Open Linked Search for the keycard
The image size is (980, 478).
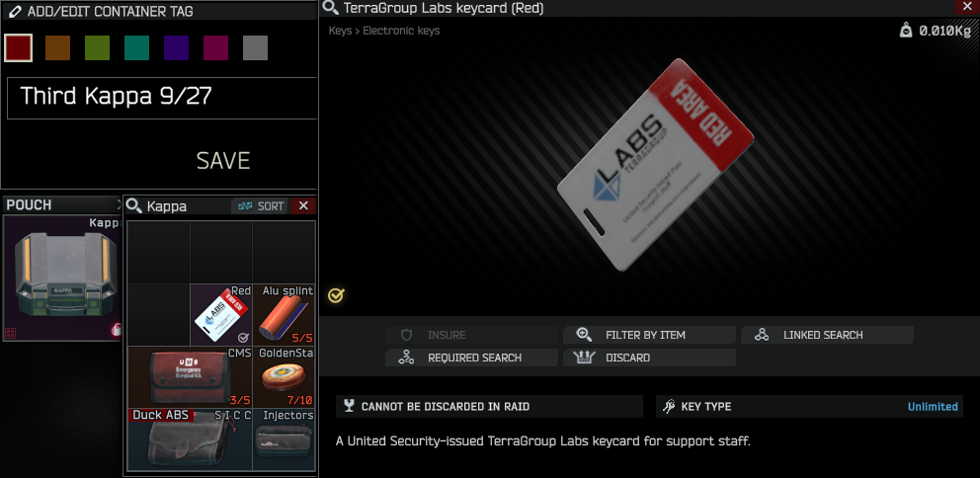(827, 335)
